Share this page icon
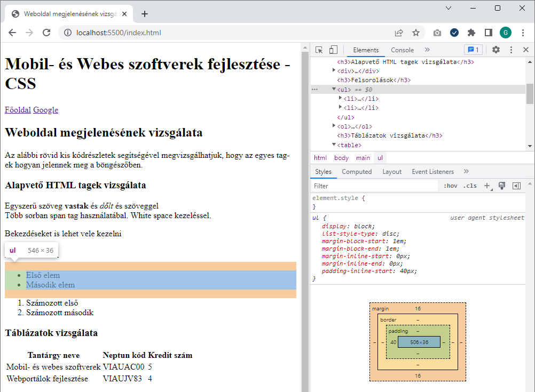 click(398, 33)
